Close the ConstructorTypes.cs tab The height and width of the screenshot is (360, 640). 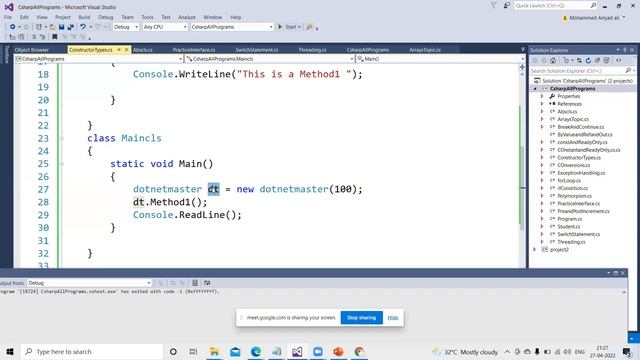point(126,50)
